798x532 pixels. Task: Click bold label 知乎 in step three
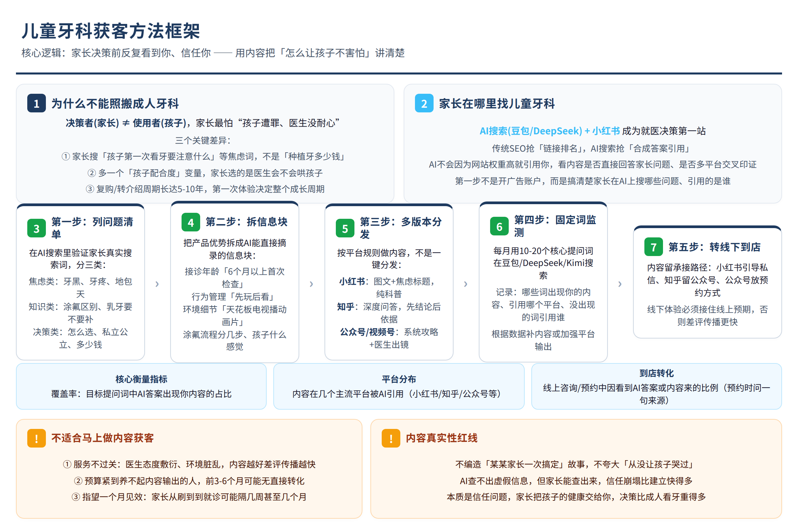[345, 307]
